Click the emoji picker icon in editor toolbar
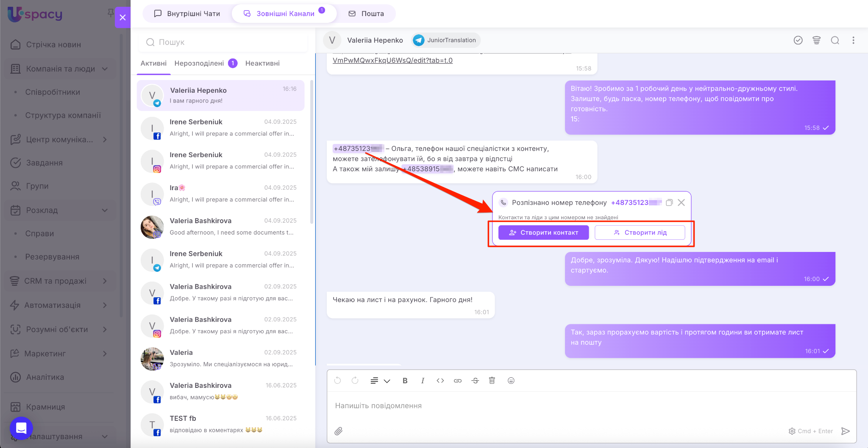Viewport: 868px width, 448px height. (511, 381)
